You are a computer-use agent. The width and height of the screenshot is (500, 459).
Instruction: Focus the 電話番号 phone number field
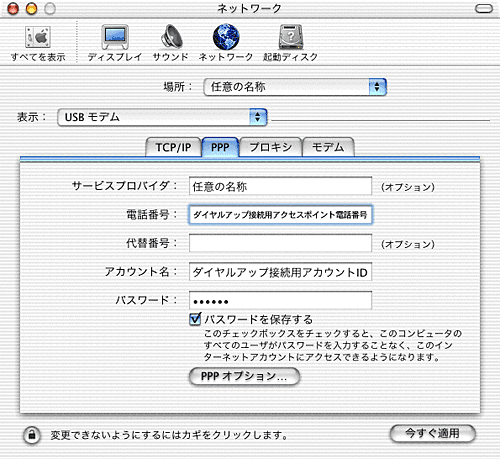(x=280, y=215)
